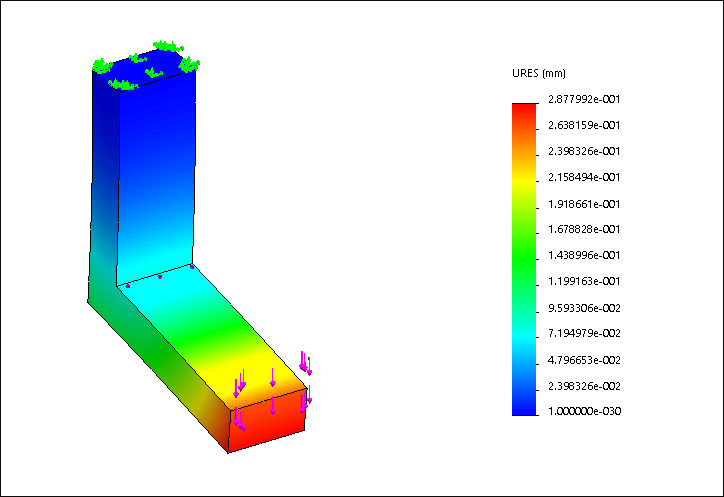Click legend value 1.918661e-001
The width and height of the screenshot is (724, 497).
pos(584,204)
